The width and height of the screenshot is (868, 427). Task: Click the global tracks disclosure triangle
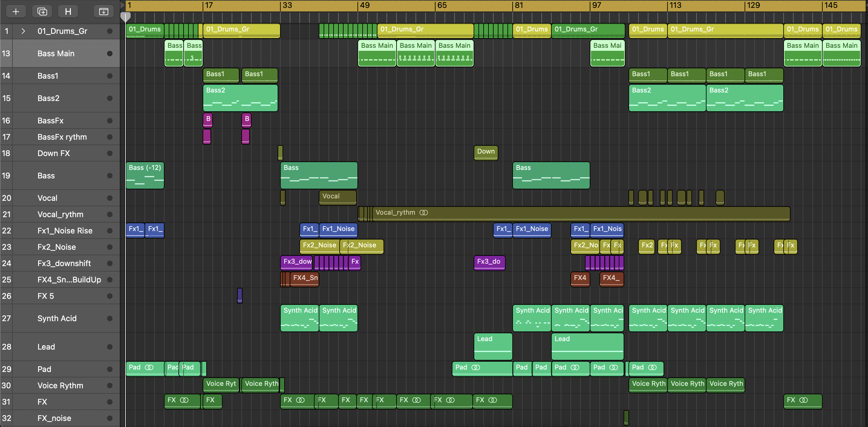pos(122,5)
